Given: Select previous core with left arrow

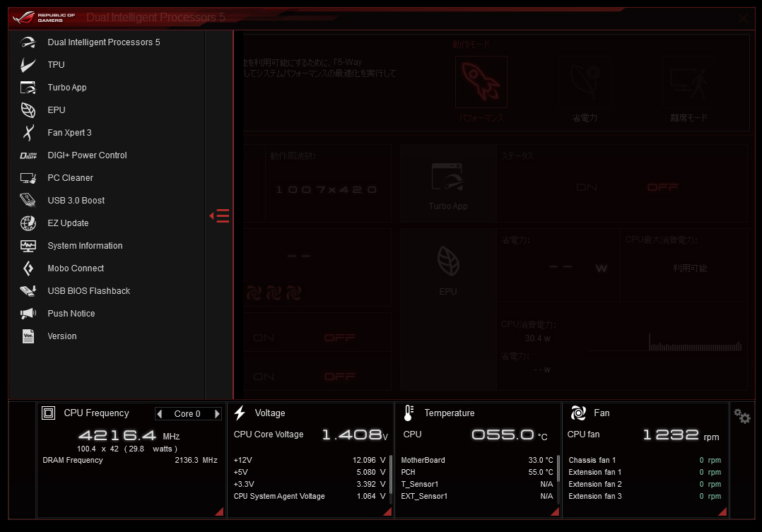Looking at the screenshot, I should pyautogui.click(x=160, y=414).
